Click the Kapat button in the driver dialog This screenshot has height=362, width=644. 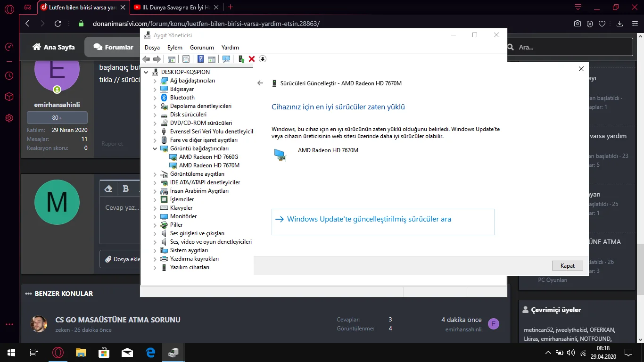coord(568,266)
